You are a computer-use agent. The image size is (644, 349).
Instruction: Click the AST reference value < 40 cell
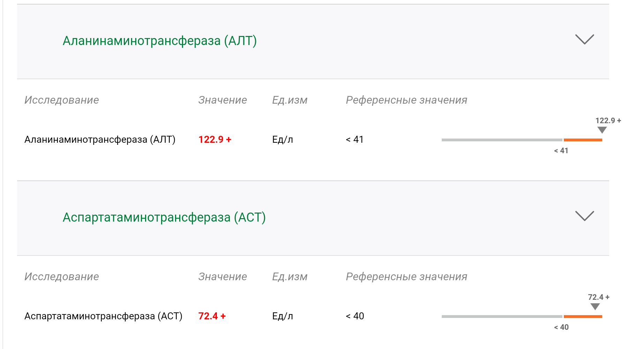tap(355, 316)
